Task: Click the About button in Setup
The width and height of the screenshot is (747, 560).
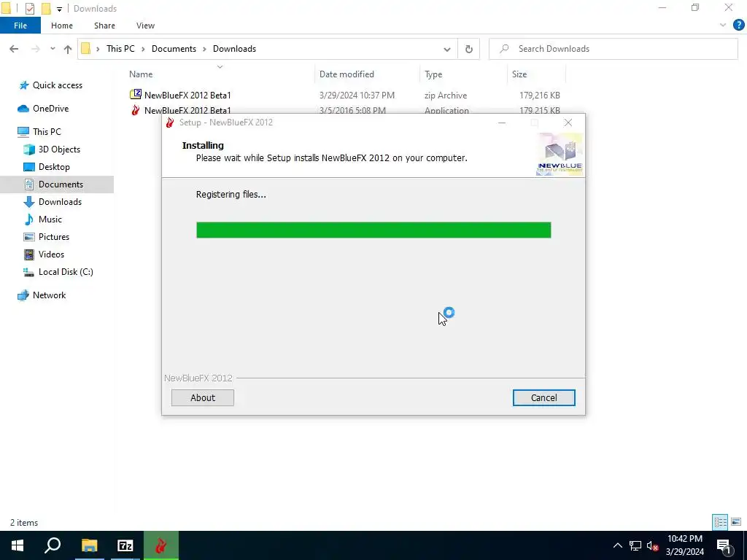Action: tap(203, 397)
